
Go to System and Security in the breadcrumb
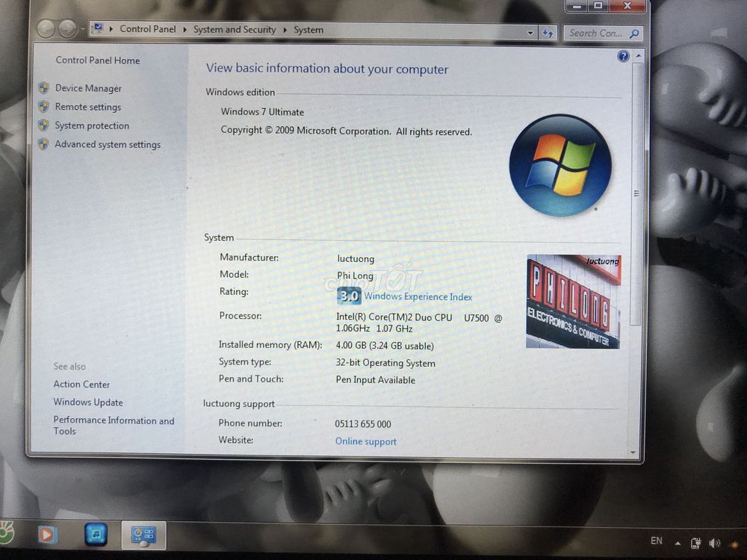[x=235, y=30]
